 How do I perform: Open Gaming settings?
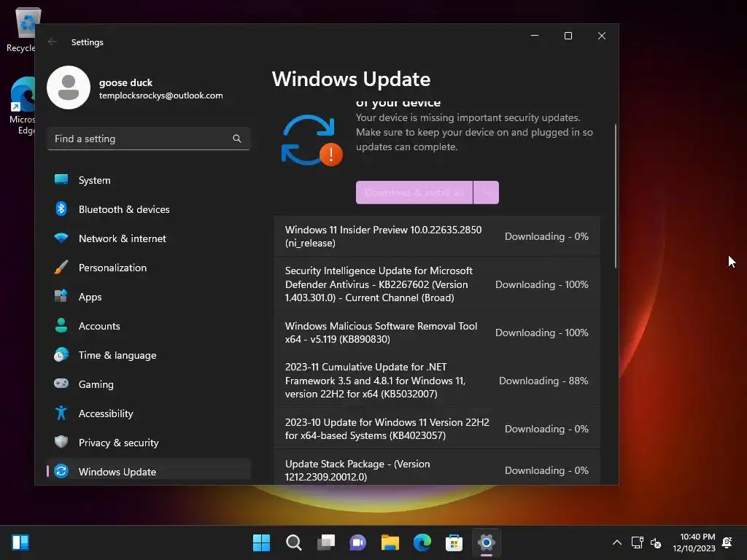tap(149, 384)
